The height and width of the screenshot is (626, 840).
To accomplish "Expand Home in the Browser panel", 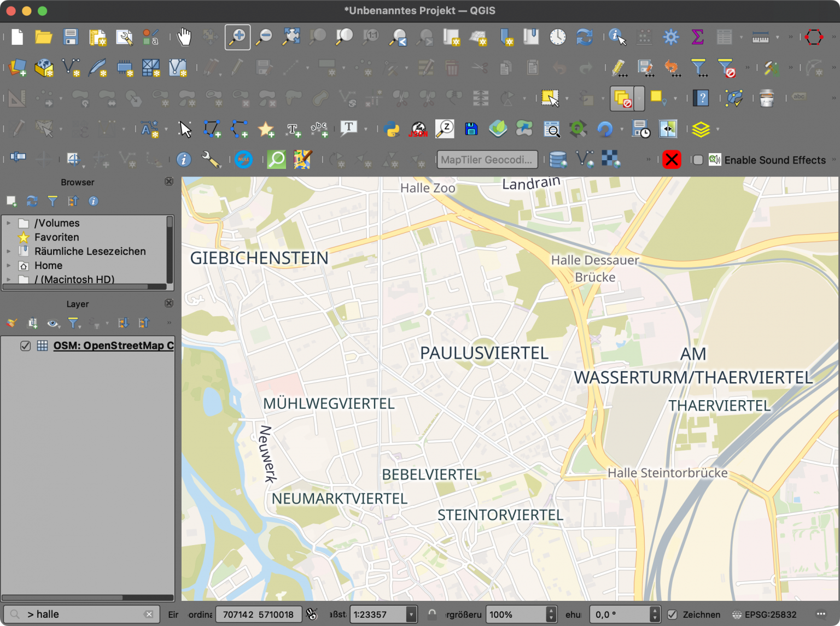I will [8, 265].
